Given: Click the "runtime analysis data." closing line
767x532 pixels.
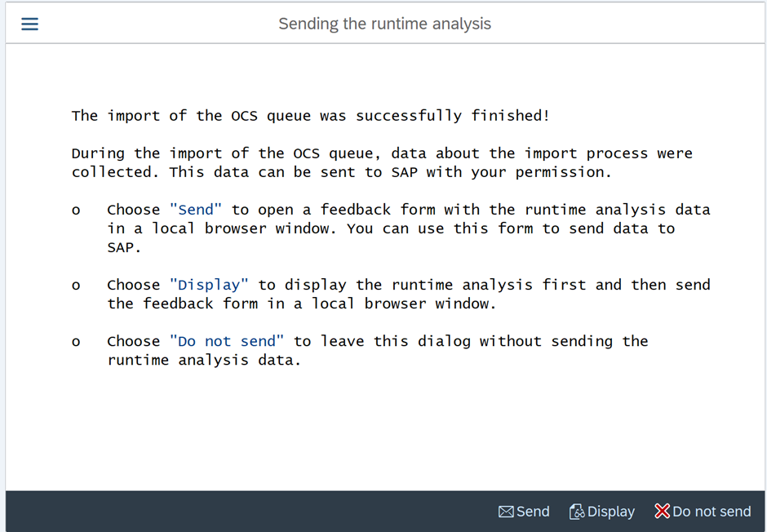Looking at the screenshot, I should click(x=204, y=360).
